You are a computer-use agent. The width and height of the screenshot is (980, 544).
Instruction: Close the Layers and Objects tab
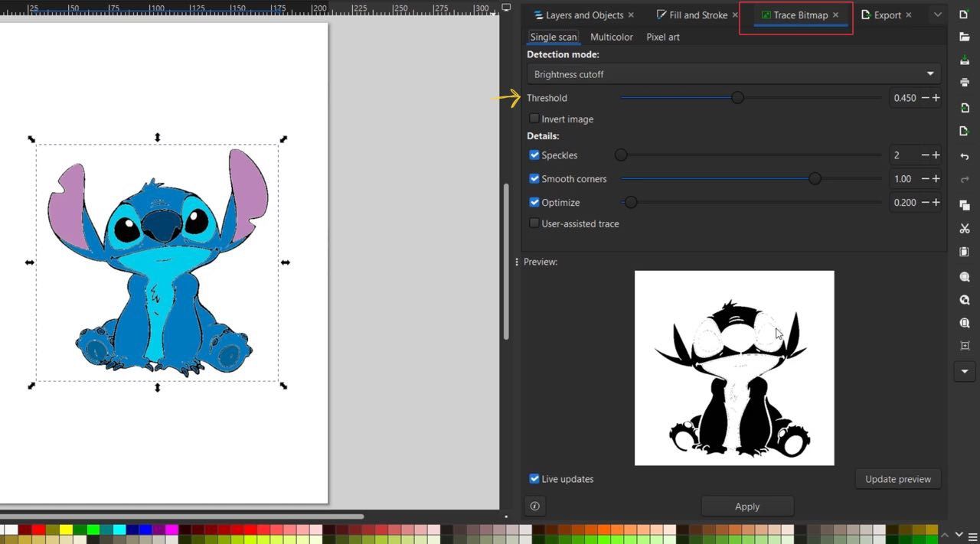click(631, 15)
